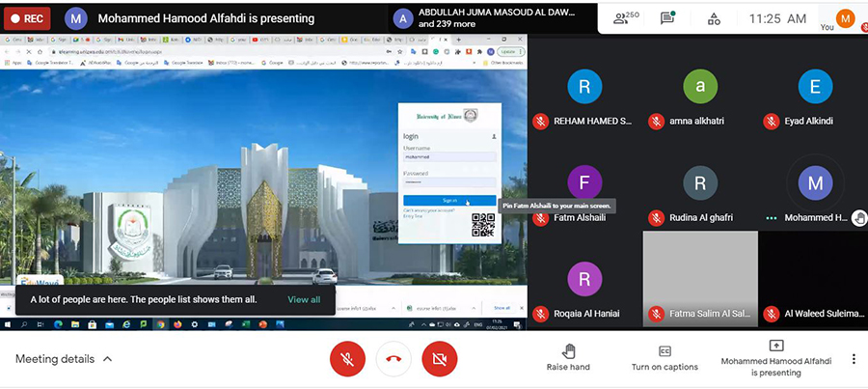Click "Can't access your account?" link
Image resolution: width=868 pixels, height=389 pixels.
point(428,210)
